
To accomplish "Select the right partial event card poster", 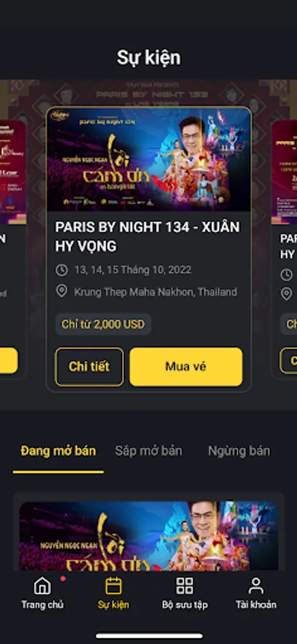I will 284,172.
